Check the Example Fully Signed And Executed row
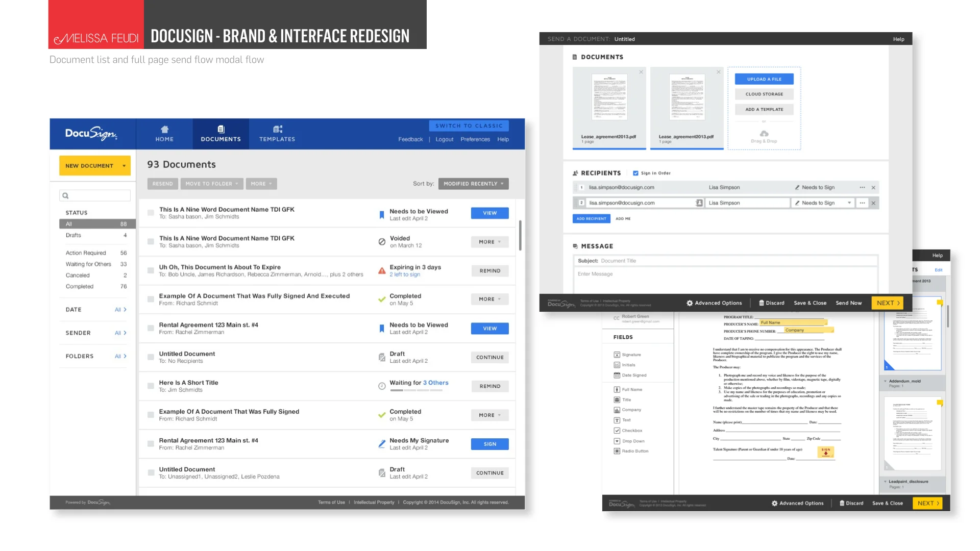Image resolution: width=980 pixels, height=551 pixels. coord(151,299)
